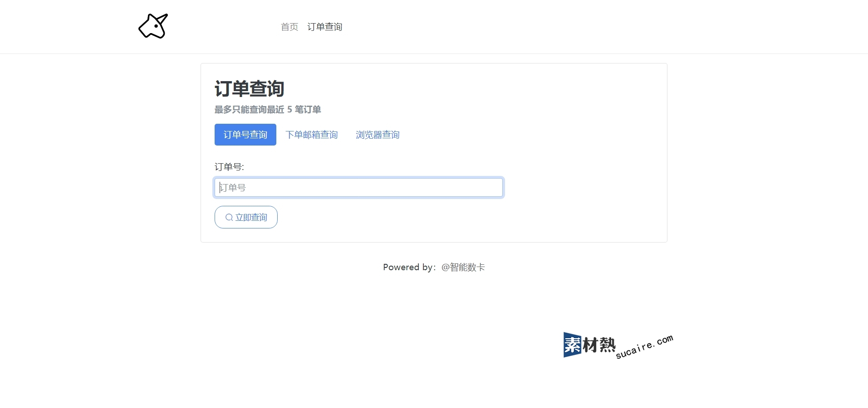Click the sucaire.com watermark text

point(644,347)
